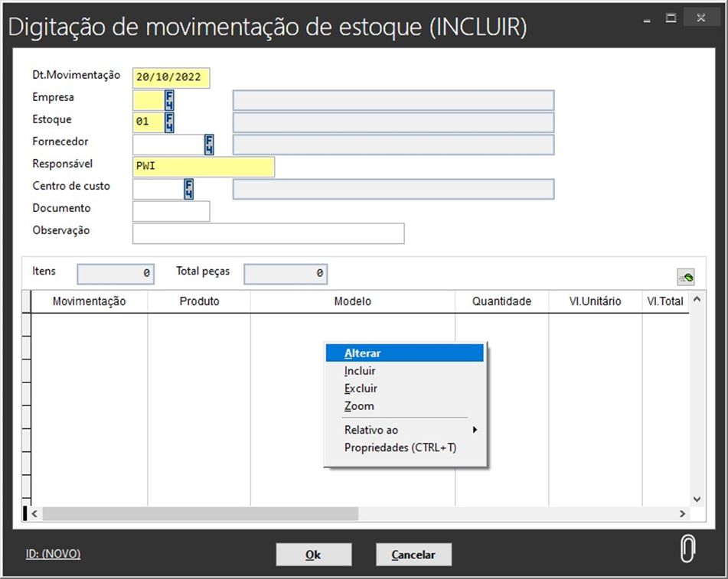This screenshot has height=579, width=728.
Task: Click the Movimentação column header
Action: tap(89, 301)
